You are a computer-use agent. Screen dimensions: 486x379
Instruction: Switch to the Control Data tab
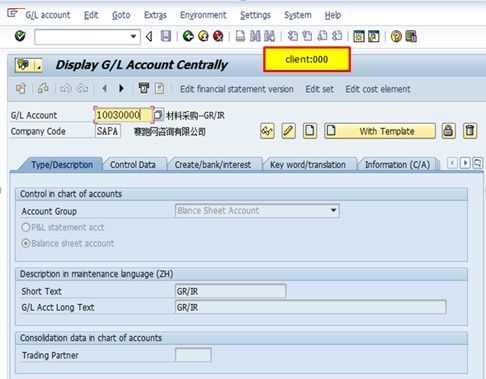pyautogui.click(x=133, y=165)
